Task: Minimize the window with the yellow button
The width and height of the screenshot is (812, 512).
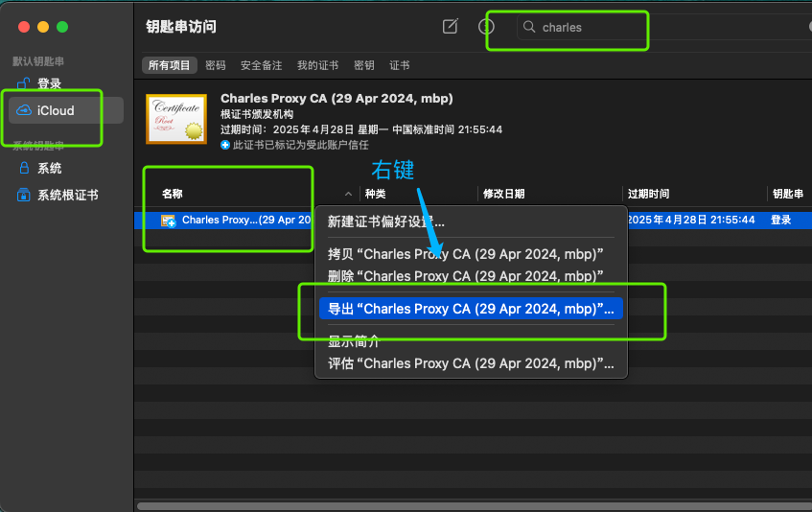Action: [43, 27]
